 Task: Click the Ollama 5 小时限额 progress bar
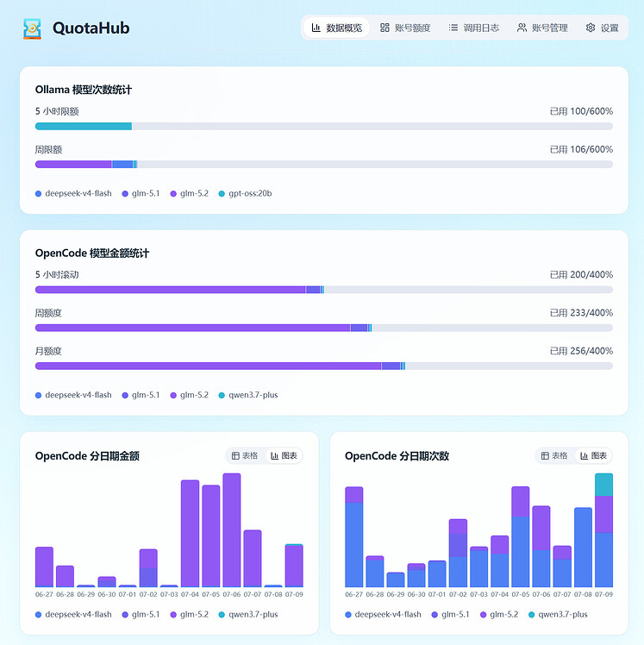[324, 126]
